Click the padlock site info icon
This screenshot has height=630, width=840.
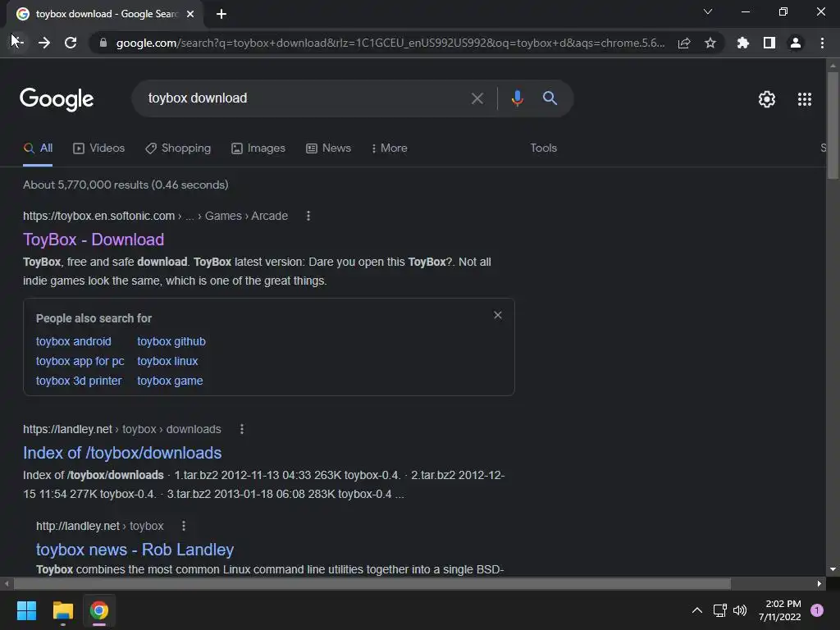pos(103,43)
